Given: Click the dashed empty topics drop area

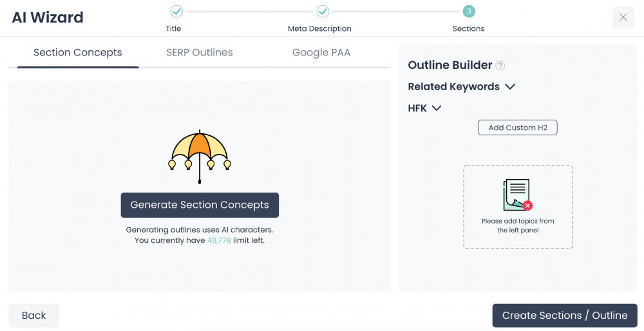Looking at the screenshot, I should (518, 207).
